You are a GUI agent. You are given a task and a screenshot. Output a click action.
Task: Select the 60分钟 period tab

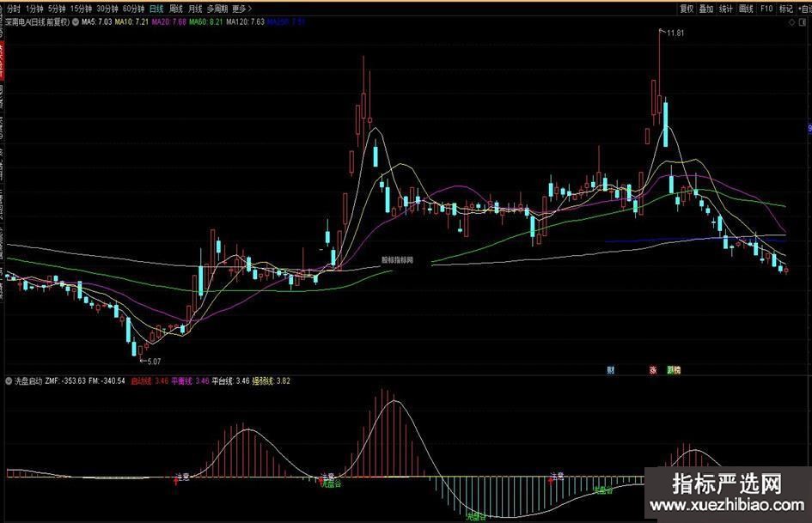pyautogui.click(x=133, y=9)
